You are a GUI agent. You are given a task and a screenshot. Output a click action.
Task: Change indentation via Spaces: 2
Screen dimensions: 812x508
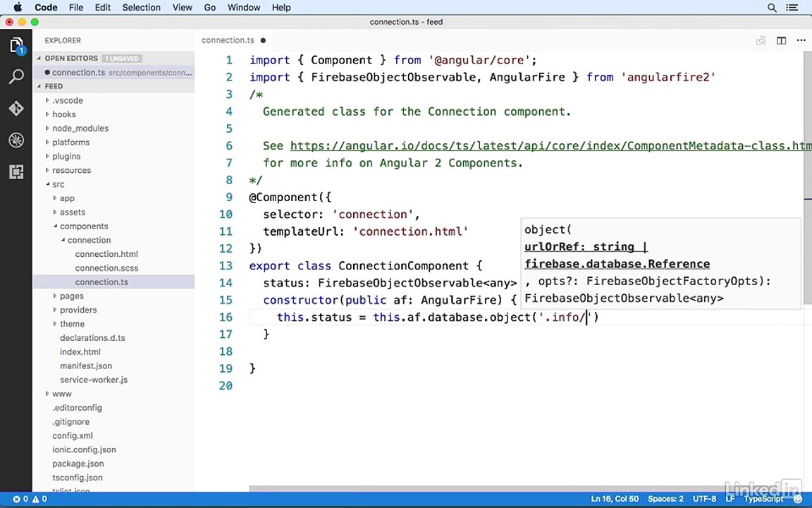665,499
